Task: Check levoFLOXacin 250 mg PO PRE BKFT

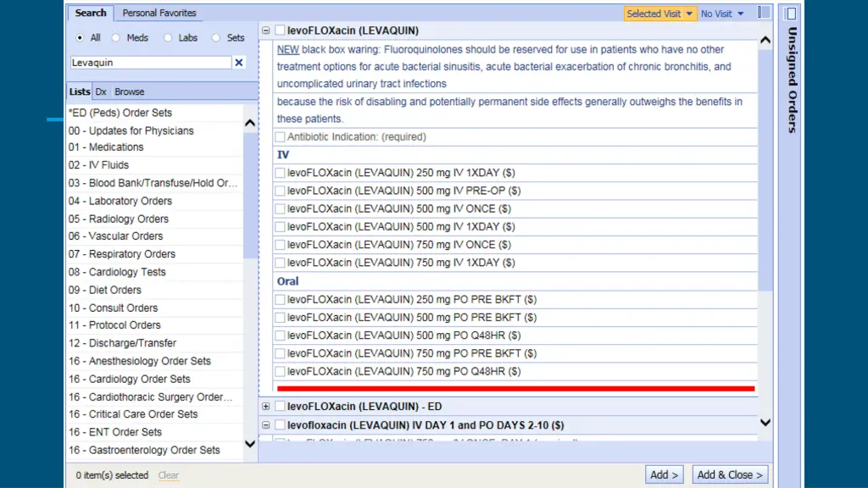Action: pyautogui.click(x=280, y=299)
